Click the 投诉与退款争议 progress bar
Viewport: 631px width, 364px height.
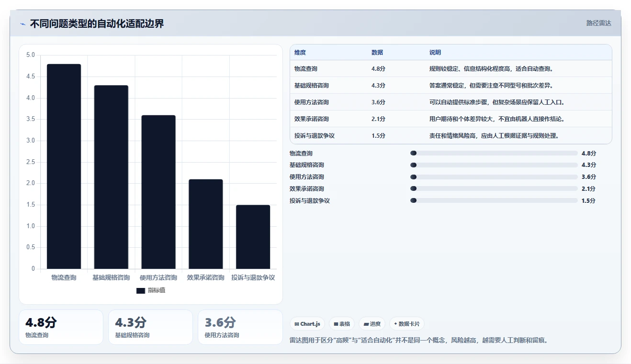point(494,200)
